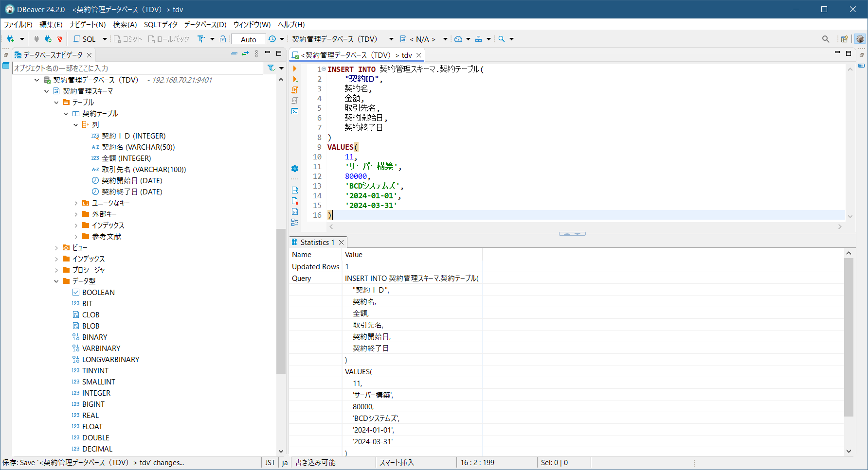
Task: Click the connect plug icon in toolbar
Action: pos(36,39)
